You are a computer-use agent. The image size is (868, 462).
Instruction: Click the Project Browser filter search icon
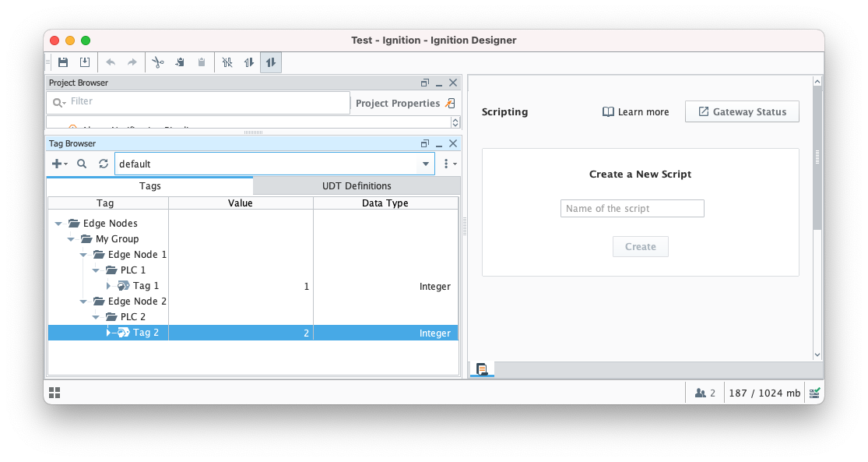[58, 102]
